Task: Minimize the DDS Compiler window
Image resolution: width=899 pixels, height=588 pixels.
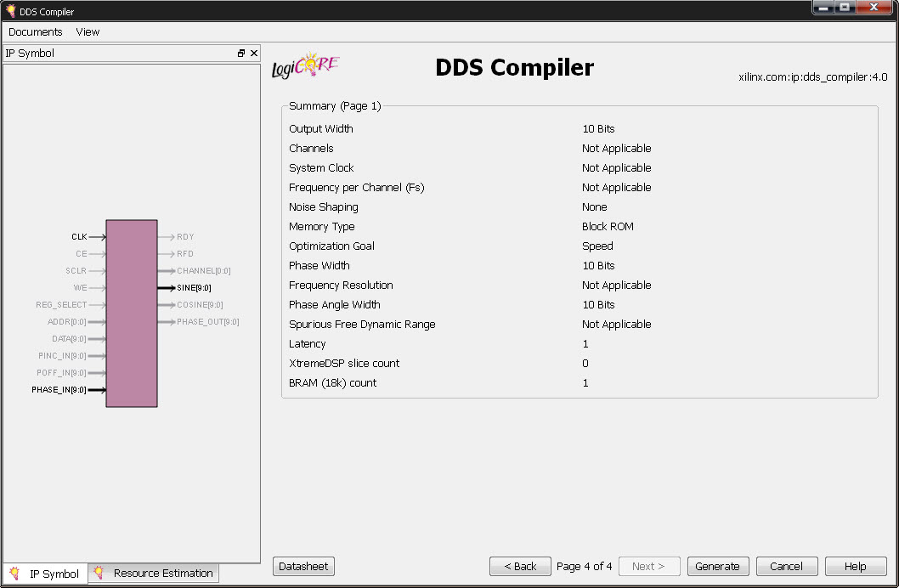Action: [823, 8]
